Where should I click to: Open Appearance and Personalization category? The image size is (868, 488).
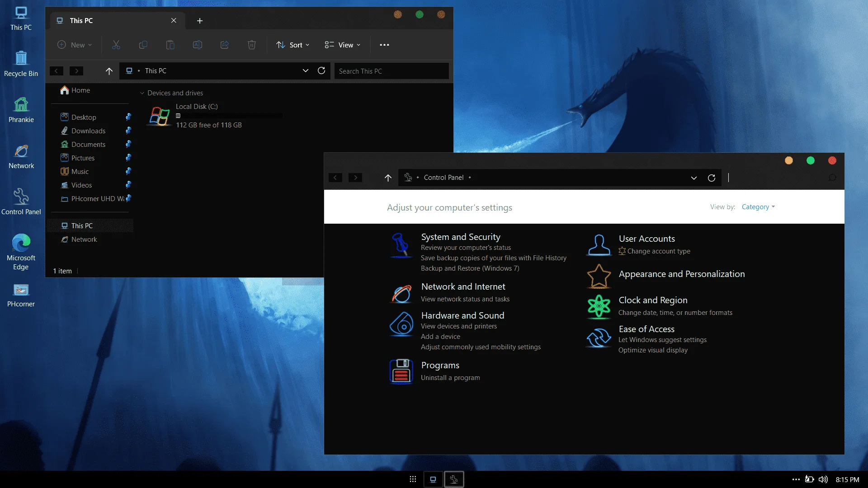pos(681,274)
